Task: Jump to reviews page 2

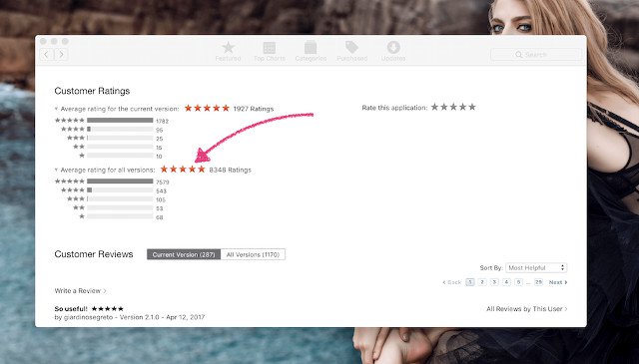Action: 482,282
